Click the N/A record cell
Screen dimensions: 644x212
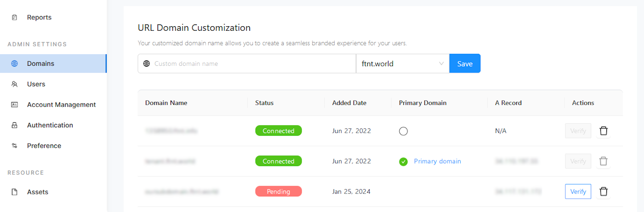coord(501,131)
